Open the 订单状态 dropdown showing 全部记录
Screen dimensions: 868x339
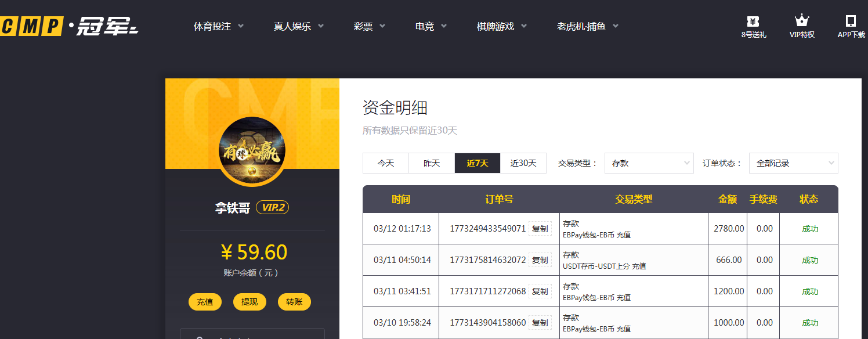pyautogui.click(x=793, y=163)
